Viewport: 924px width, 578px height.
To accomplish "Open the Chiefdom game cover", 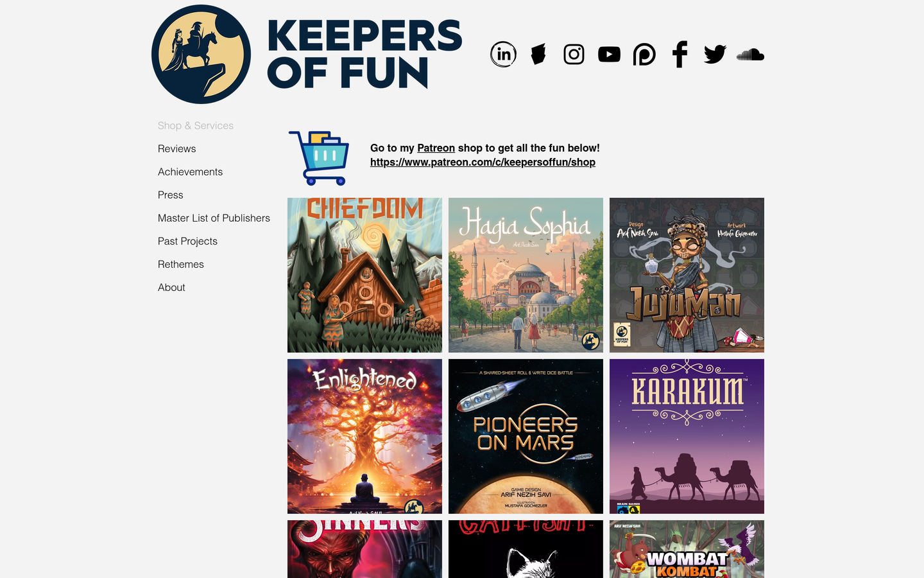I will [364, 275].
